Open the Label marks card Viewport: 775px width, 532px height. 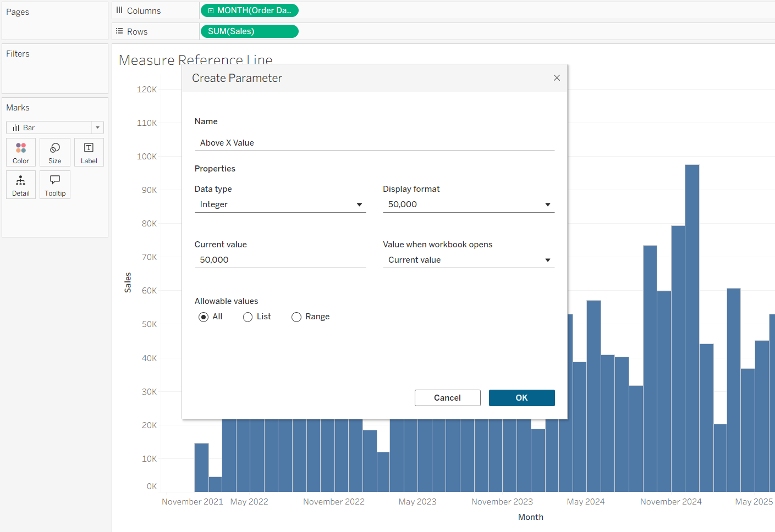[x=89, y=152]
